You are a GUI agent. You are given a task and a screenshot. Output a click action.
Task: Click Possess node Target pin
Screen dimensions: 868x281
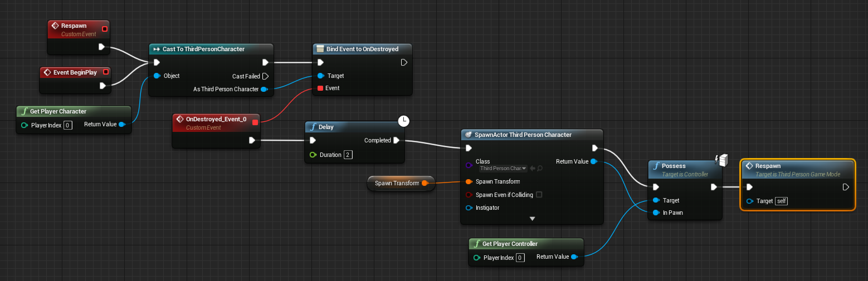point(656,200)
